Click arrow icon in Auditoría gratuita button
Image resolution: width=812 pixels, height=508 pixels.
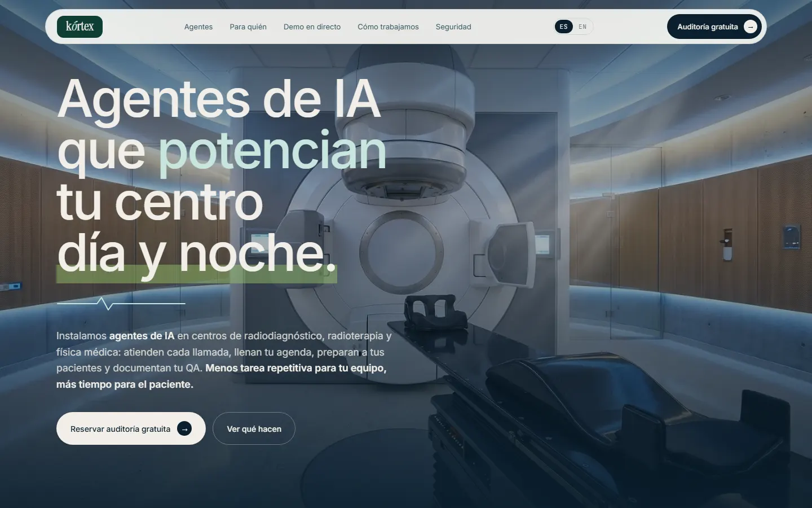tap(751, 27)
